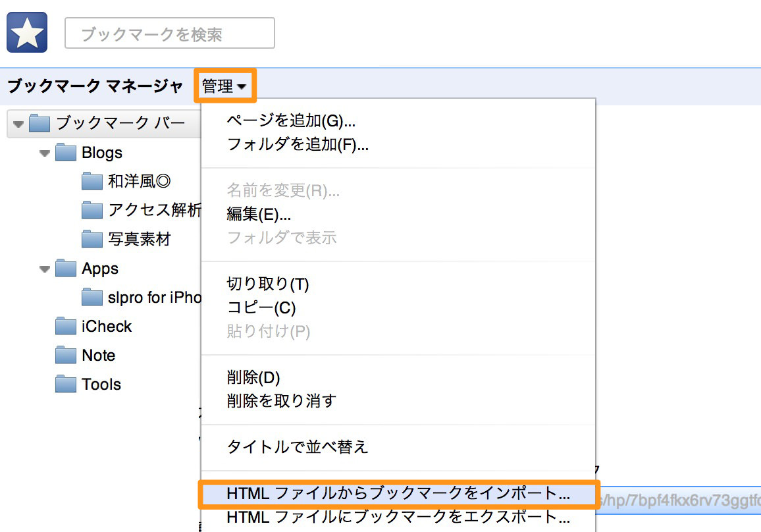Choose 削除を取り消す menu item
This screenshot has width=761, height=532.
398,401
